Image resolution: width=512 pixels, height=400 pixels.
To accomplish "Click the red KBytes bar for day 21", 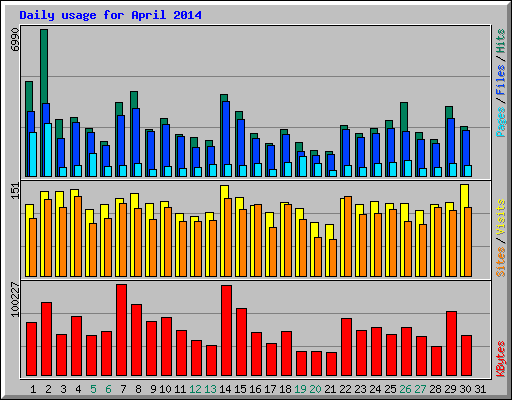I will 331,364.
